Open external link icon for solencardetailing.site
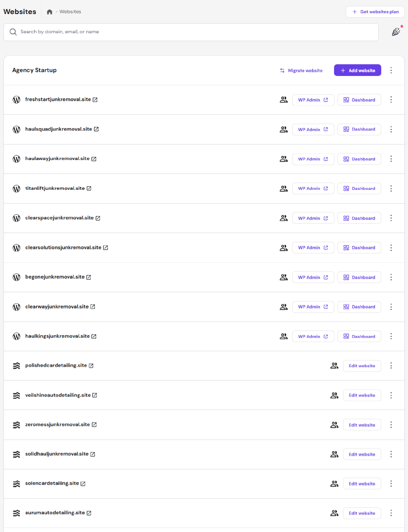Screen dimensions: 408x532 83,484
